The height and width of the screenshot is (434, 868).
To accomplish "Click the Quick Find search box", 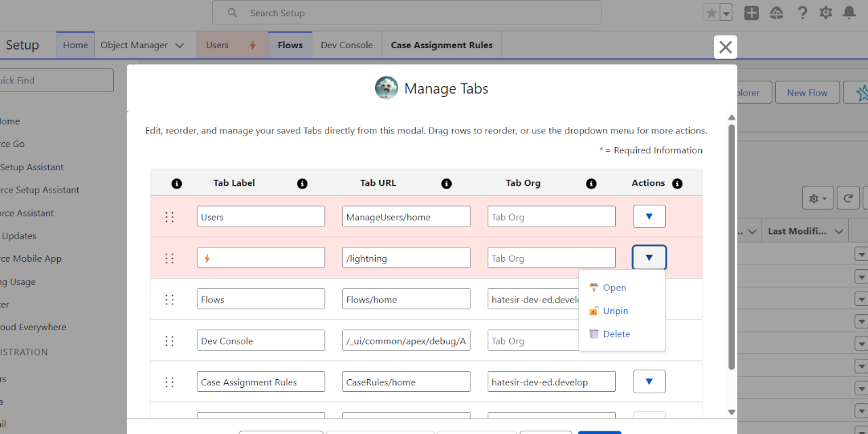I will pyautogui.click(x=56, y=80).
